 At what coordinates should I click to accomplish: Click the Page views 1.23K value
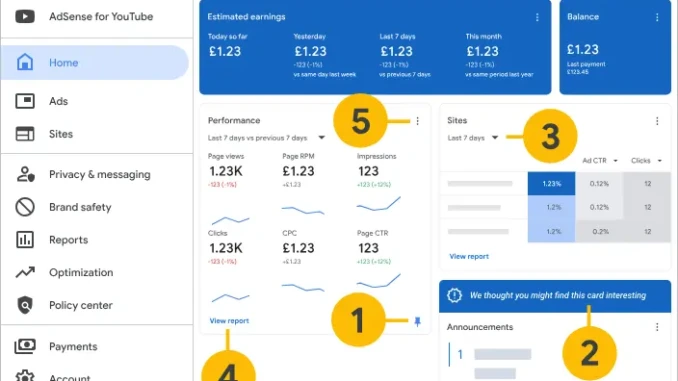[x=226, y=172]
